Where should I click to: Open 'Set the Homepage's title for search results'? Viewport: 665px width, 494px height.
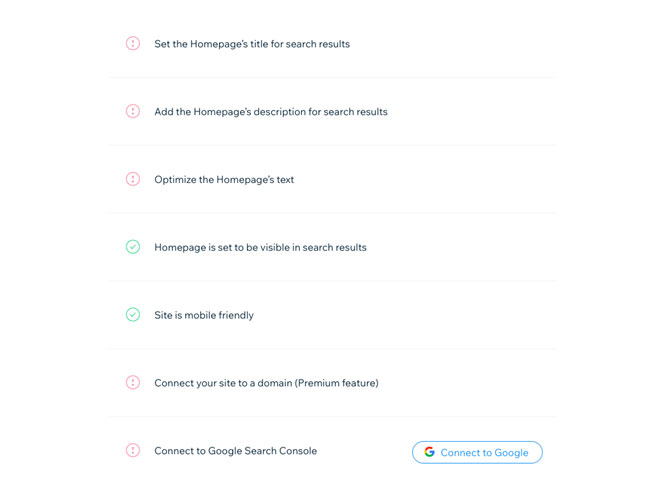[252, 44]
